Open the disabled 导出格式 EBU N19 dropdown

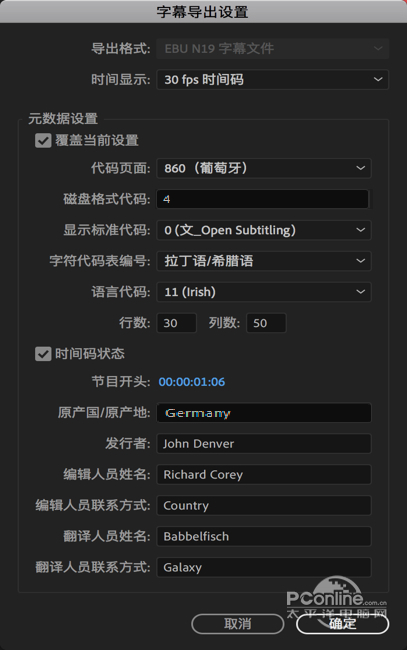272,49
